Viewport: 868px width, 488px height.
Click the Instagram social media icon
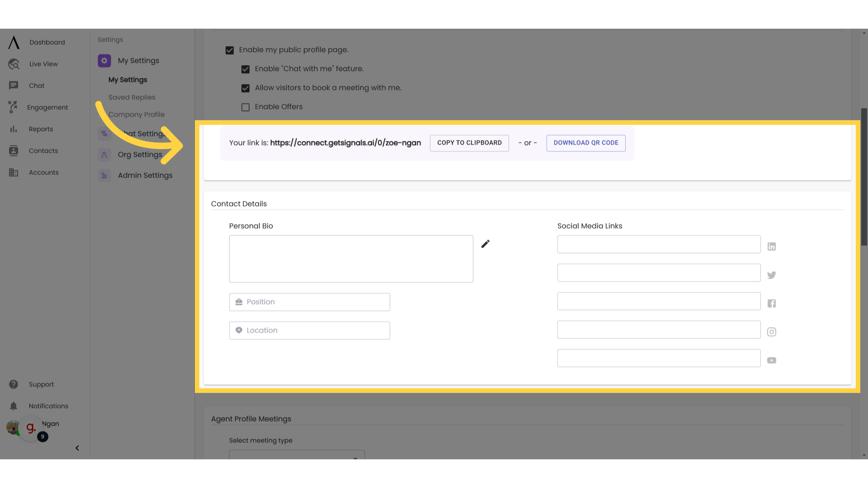pos(771,331)
